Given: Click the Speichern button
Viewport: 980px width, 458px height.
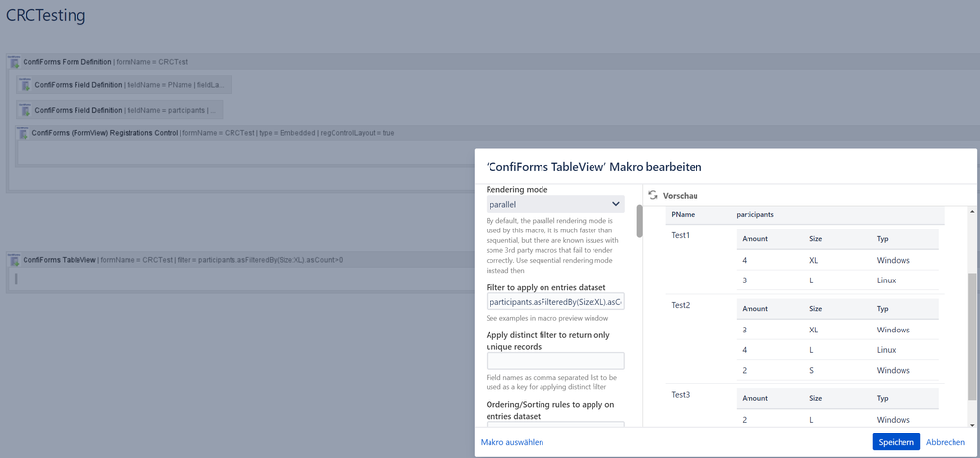Looking at the screenshot, I should point(897,441).
